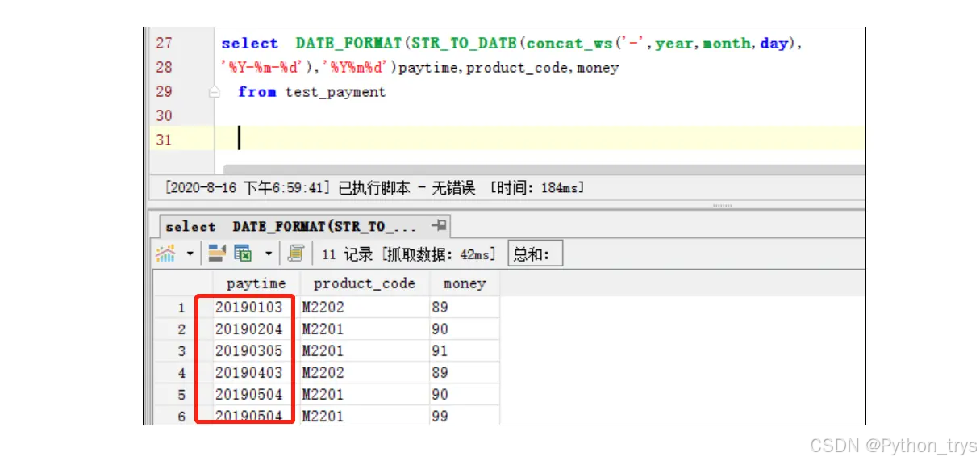The width and height of the screenshot is (980, 461).
Task: Select the product_code cell M2202 in row 4
Action: point(364,373)
